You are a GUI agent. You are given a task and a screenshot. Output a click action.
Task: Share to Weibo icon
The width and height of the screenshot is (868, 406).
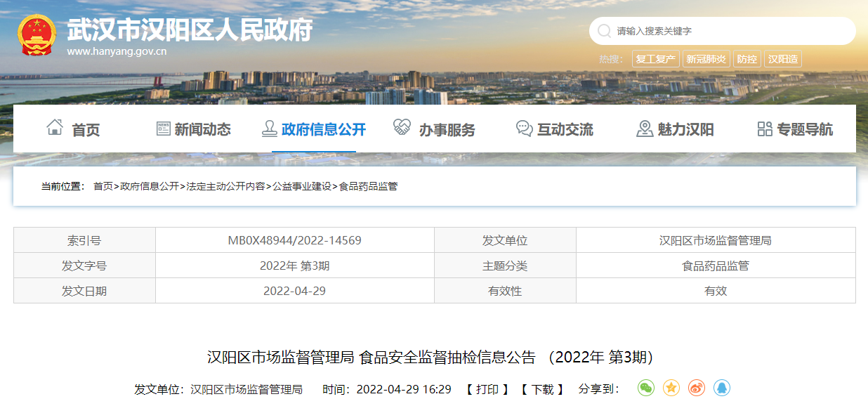(697, 388)
